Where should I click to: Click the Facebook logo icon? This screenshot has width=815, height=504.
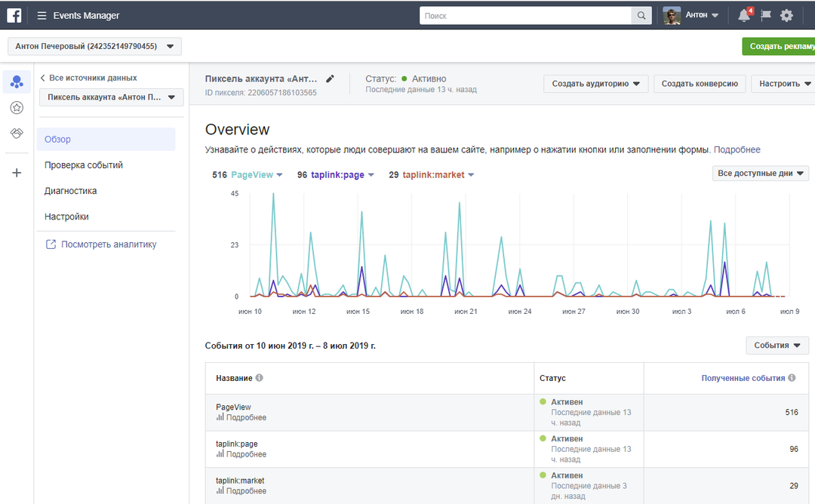tap(14, 16)
